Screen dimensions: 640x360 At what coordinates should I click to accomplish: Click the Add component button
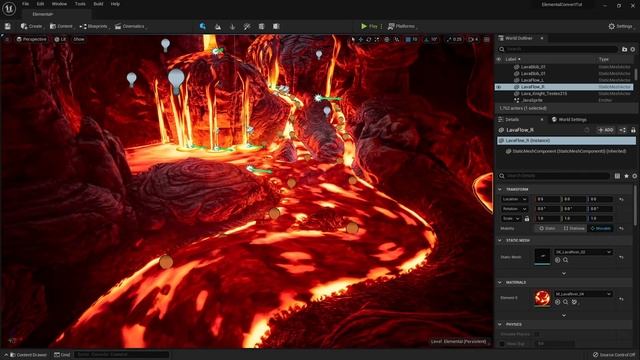point(606,130)
